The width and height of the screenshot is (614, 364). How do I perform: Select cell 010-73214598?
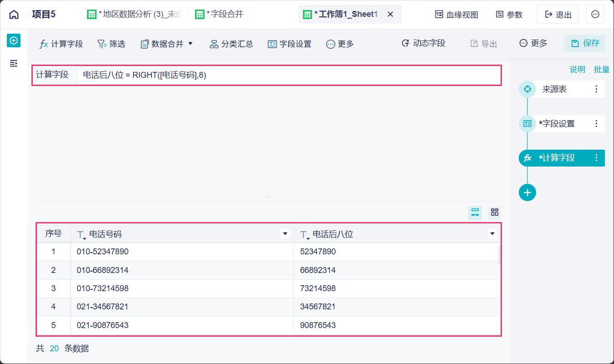click(x=182, y=288)
